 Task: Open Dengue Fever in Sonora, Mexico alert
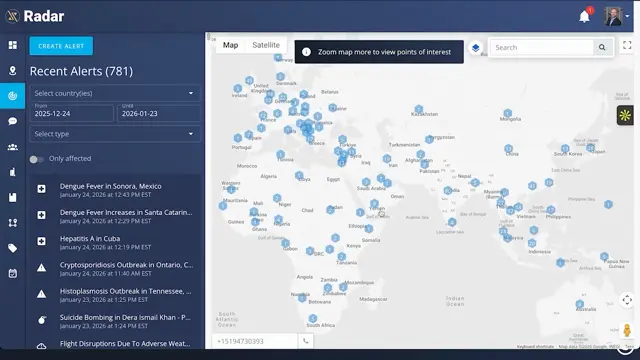click(116, 190)
